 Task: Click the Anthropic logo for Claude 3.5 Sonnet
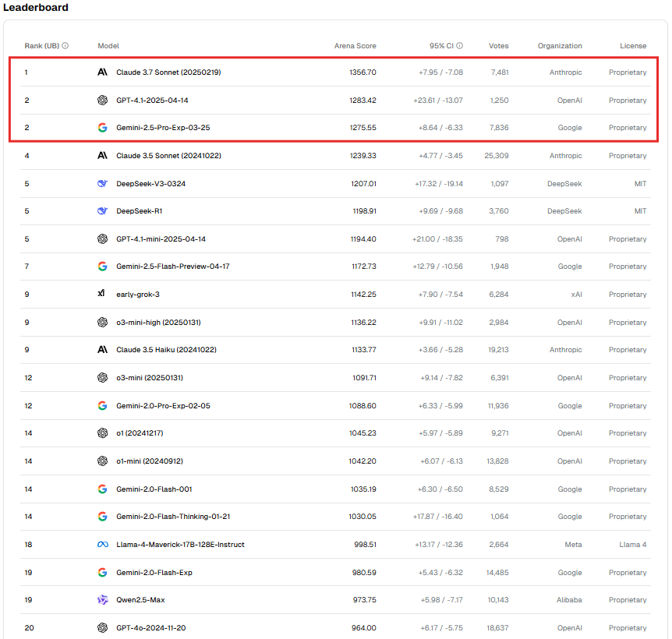point(102,156)
